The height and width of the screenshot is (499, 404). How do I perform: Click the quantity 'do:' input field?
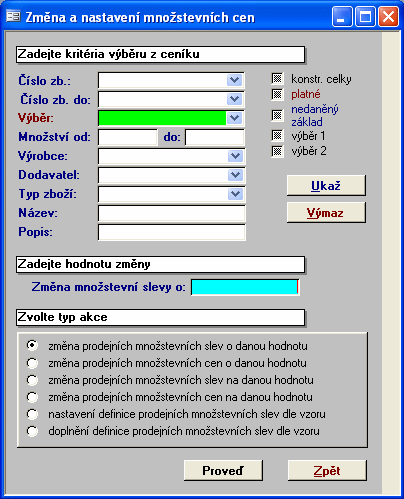pos(215,137)
